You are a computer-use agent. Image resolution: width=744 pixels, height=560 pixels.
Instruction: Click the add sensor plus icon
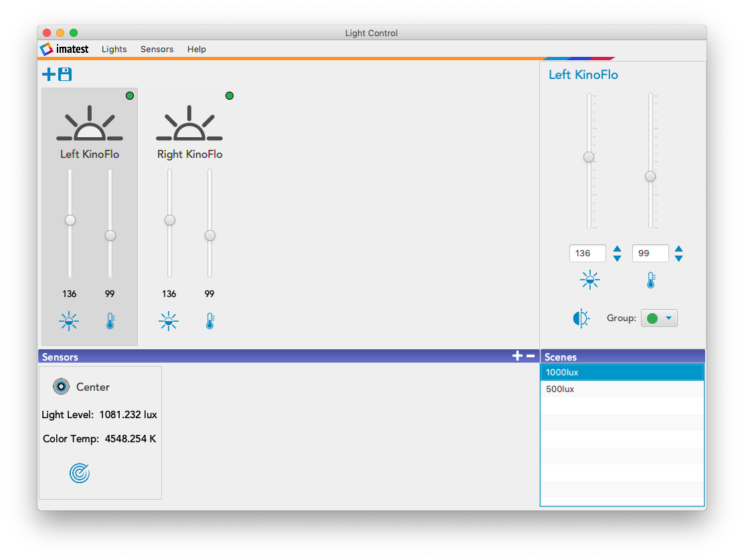(x=517, y=357)
